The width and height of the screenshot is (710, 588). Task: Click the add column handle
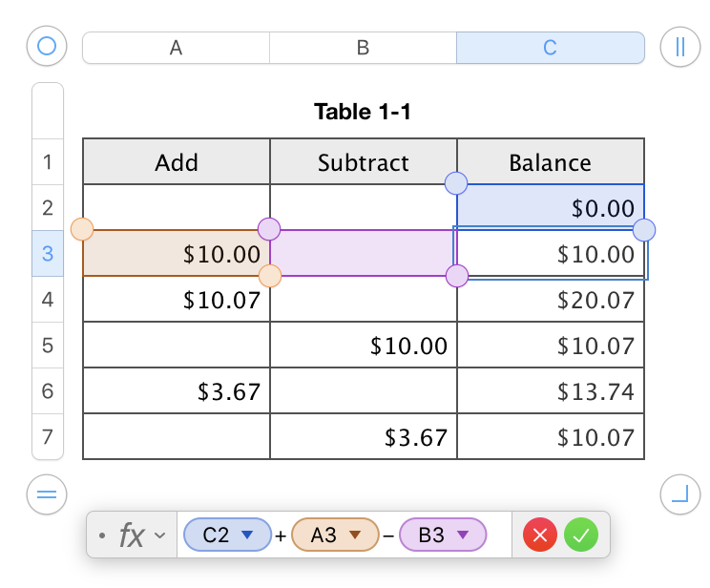click(679, 47)
